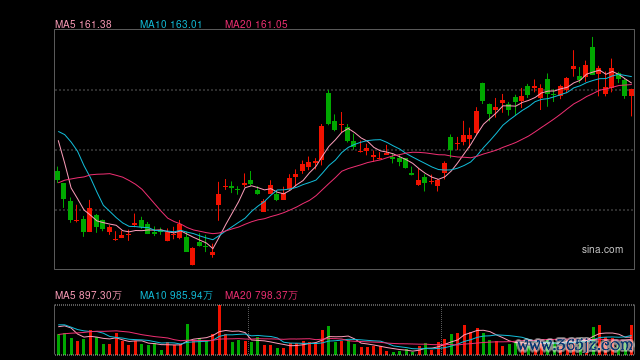Click the tall green candle at the mid-chart peak

pyautogui.click(x=329, y=109)
